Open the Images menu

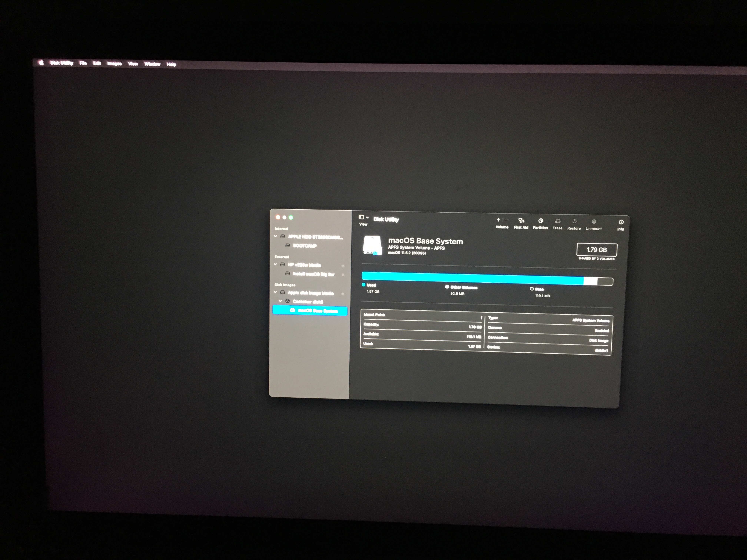[x=114, y=64]
